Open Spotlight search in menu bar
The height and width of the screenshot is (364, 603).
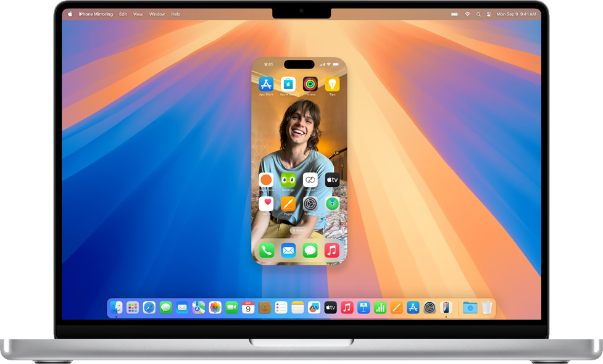[478, 14]
